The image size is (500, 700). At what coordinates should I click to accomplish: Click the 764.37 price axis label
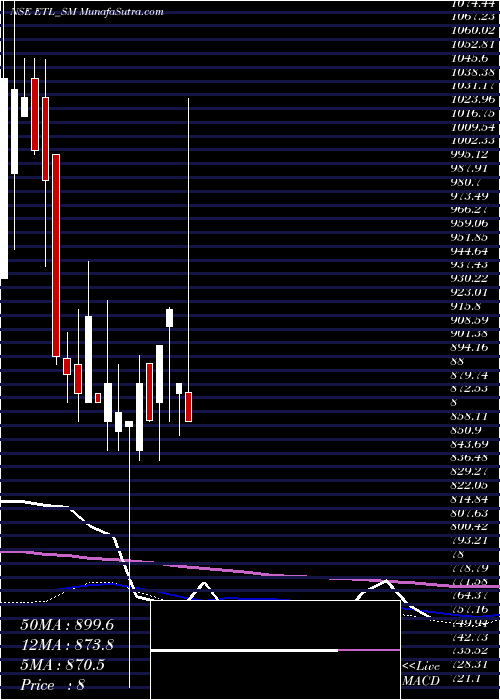point(468,595)
